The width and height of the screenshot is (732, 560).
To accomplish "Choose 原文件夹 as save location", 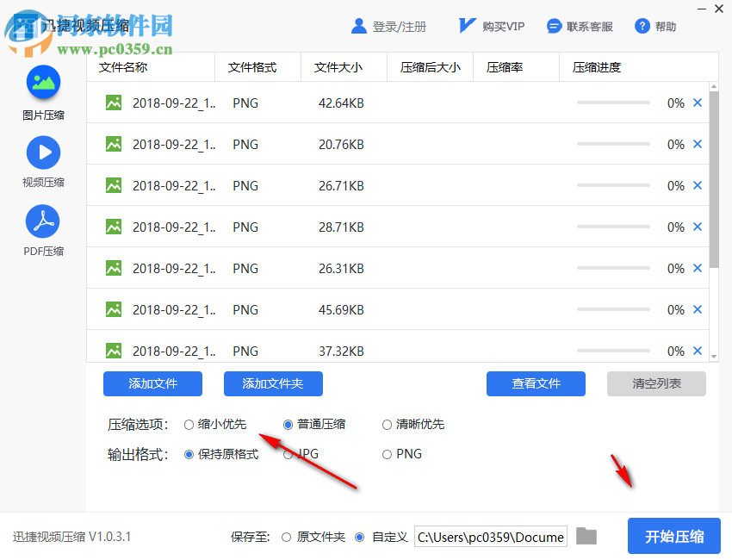I will tap(285, 536).
